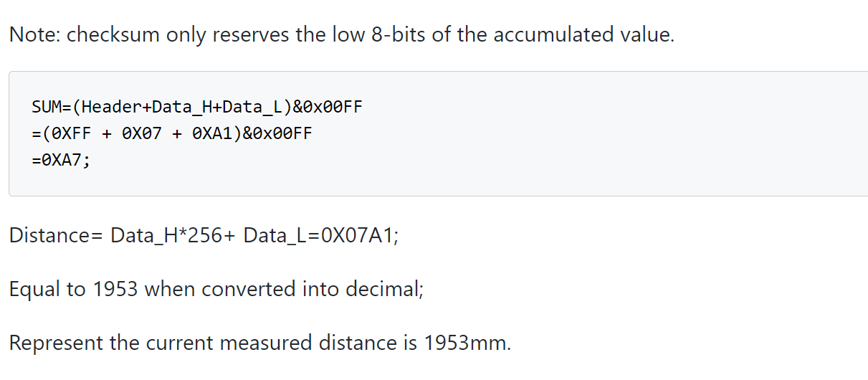Image resolution: width=868 pixels, height=380 pixels.
Task: Click "Note:" at the start of the paragraph
Action: click(x=35, y=35)
